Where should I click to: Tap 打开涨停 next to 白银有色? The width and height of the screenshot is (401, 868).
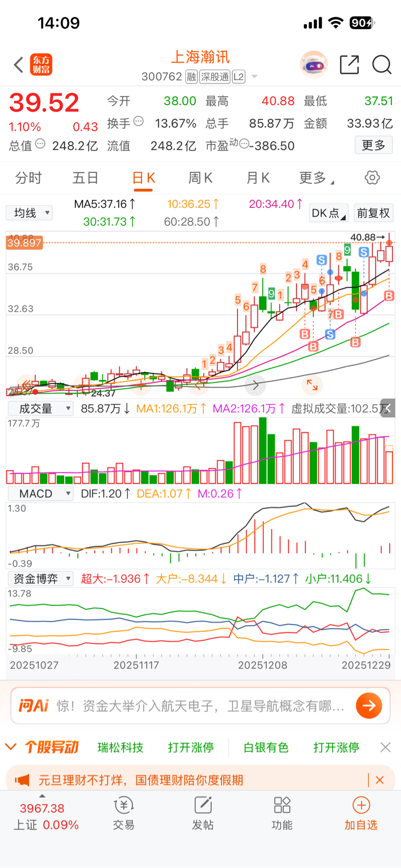336,747
